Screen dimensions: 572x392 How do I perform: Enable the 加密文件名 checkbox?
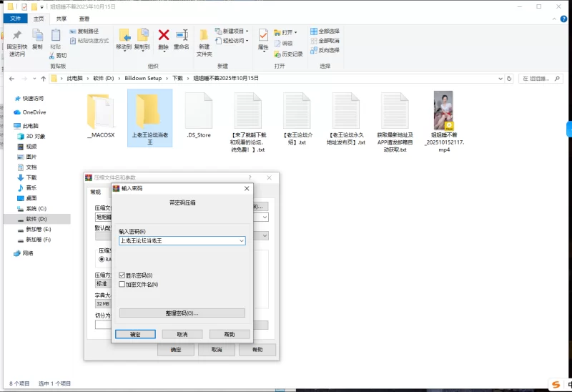(x=122, y=284)
